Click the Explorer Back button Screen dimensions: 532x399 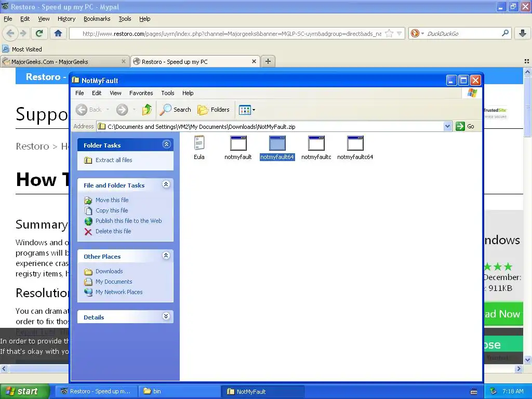(x=89, y=110)
